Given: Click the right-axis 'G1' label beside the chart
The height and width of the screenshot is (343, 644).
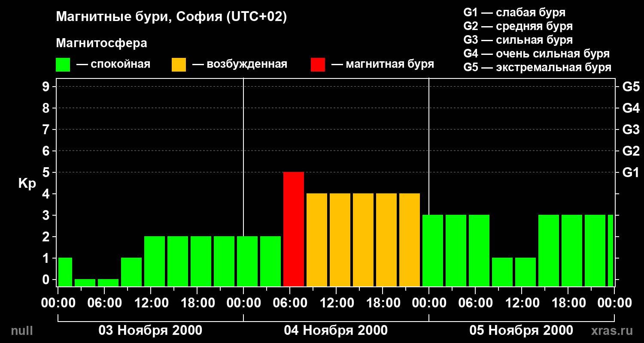Looking at the screenshot, I should click(631, 172).
